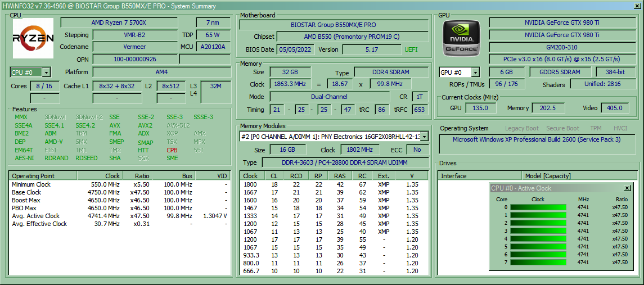Select the 1800 clock XMP timing row
The width and height of the screenshot is (644, 285).
coord(334,184)
